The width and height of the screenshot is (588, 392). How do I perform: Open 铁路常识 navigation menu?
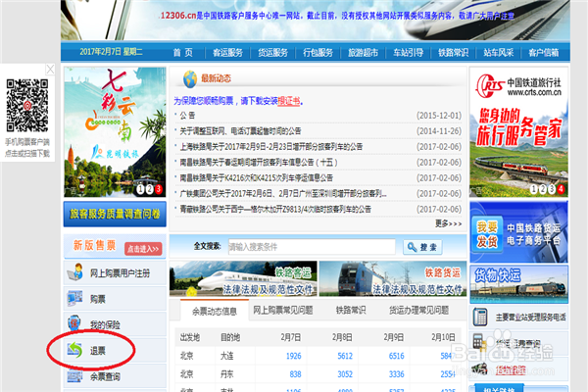pos(454,53)
